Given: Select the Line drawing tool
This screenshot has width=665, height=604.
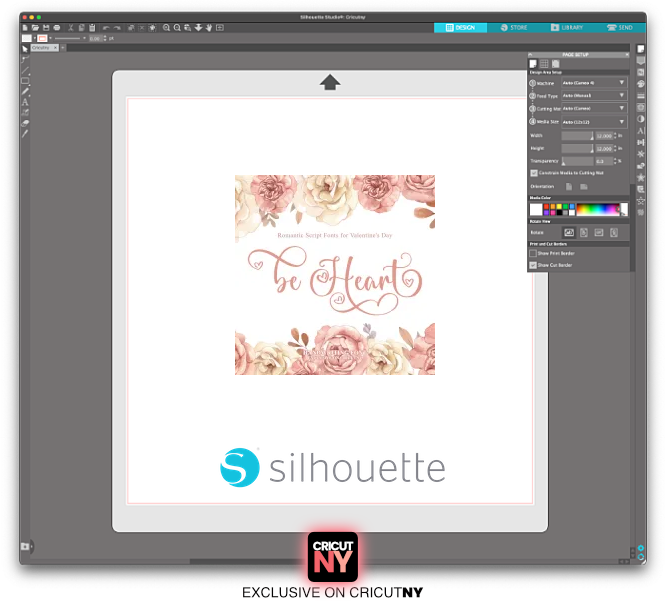Looking at the screenshot, I should pos(25,70).
